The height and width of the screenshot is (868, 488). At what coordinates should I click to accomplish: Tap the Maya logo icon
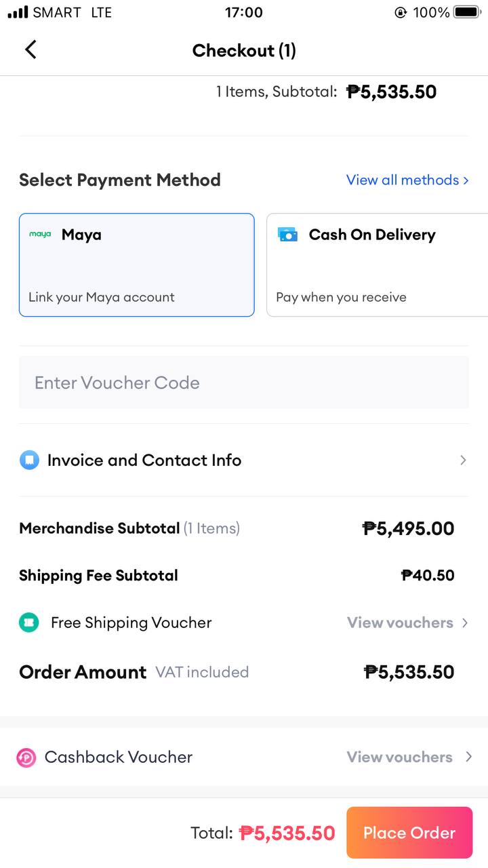[40, 235]
